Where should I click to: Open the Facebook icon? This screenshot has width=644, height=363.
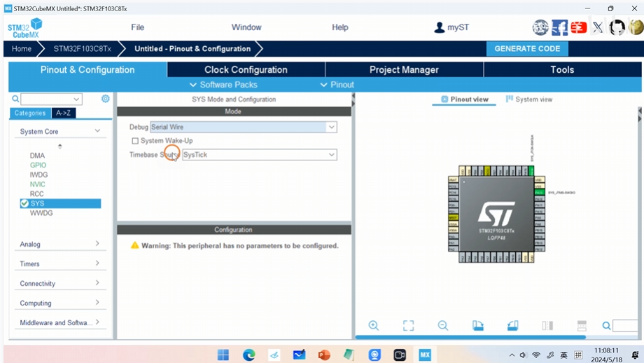(559, 27)
